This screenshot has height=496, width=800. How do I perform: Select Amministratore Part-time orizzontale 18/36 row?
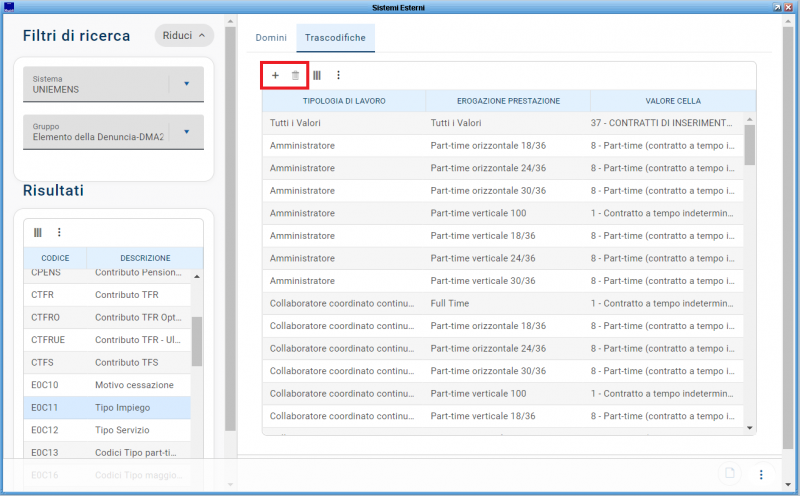click(503, 145)
